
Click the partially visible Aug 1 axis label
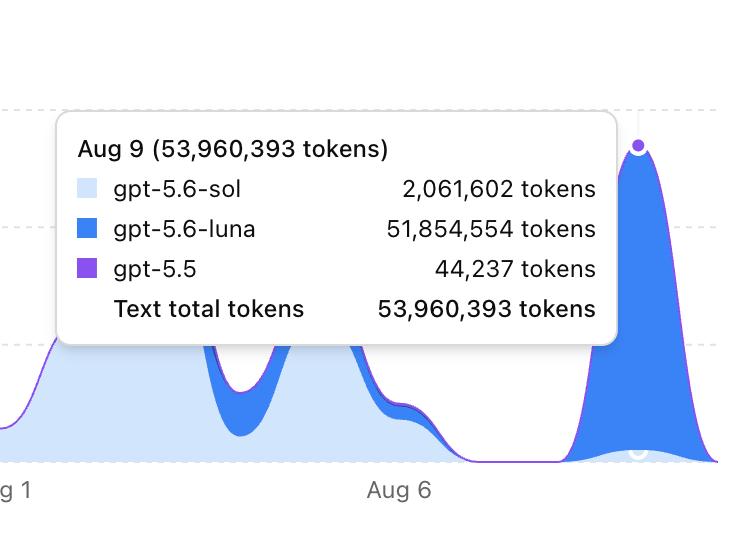pyautogui.click(x=15, y=490)
